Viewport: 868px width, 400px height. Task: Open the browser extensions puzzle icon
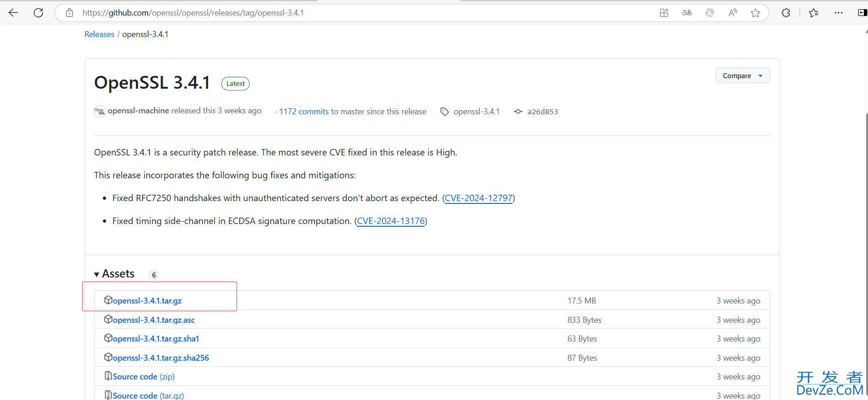tap(786, 13)
